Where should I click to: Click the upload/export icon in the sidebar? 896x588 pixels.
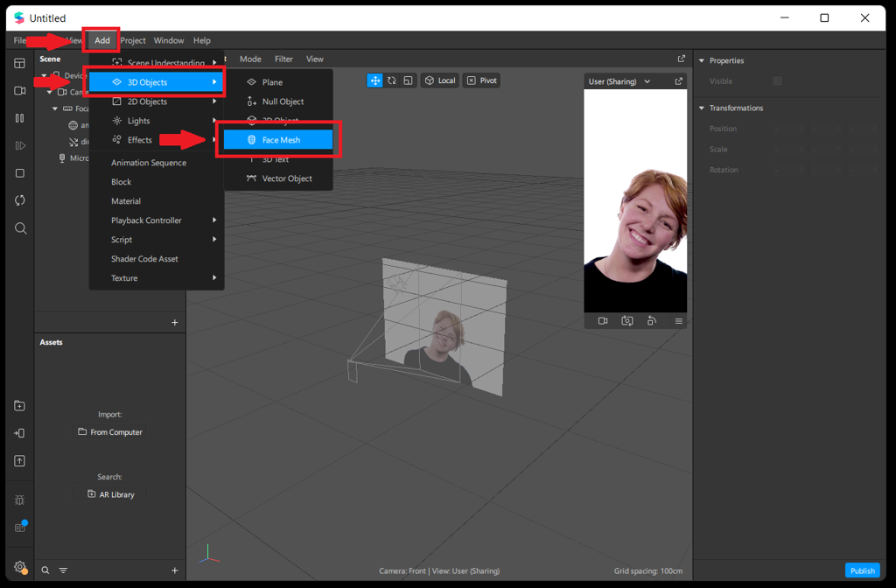19,460
